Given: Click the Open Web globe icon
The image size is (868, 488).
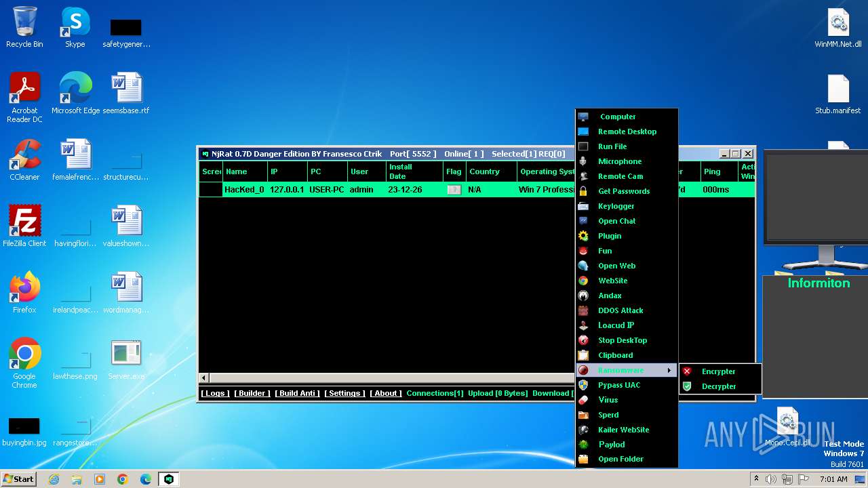Looking at the screenshot, I should click(x=583, y=266).
